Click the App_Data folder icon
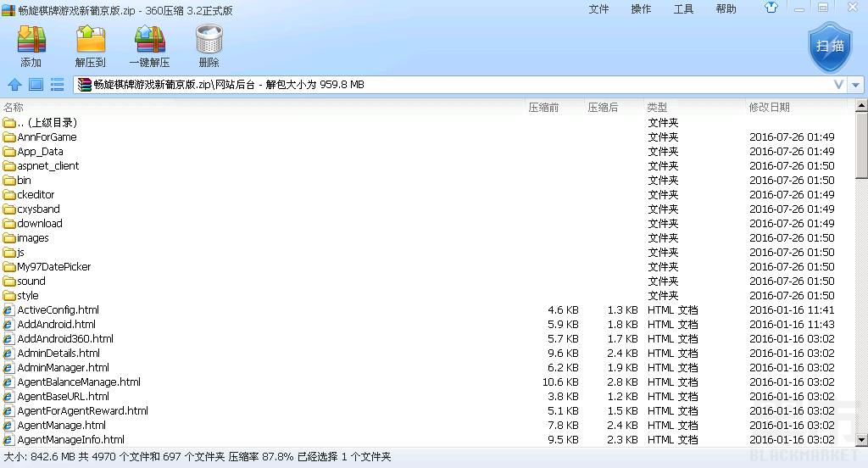The height and width of the screenshot is (468, 868). [8, 151]
